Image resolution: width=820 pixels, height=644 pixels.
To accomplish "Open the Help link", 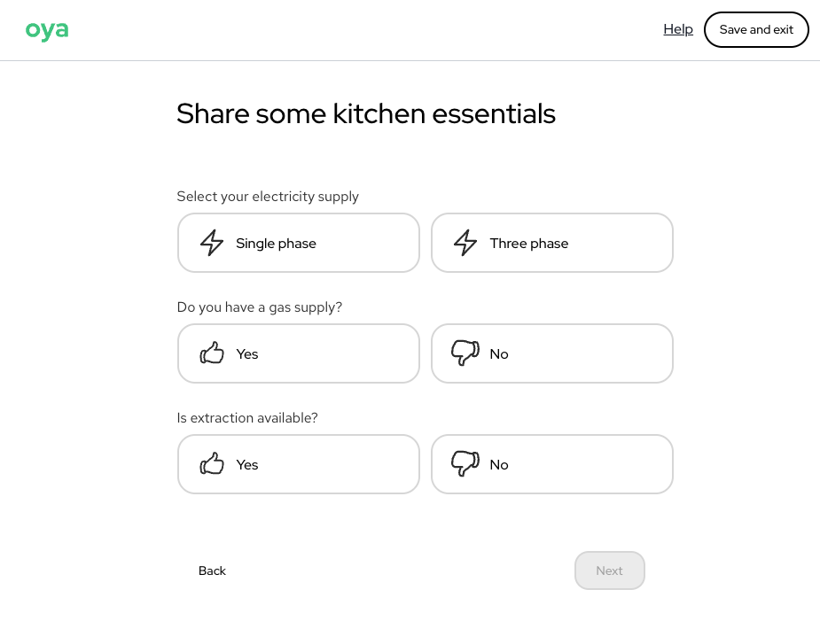I will coord(678,29).
